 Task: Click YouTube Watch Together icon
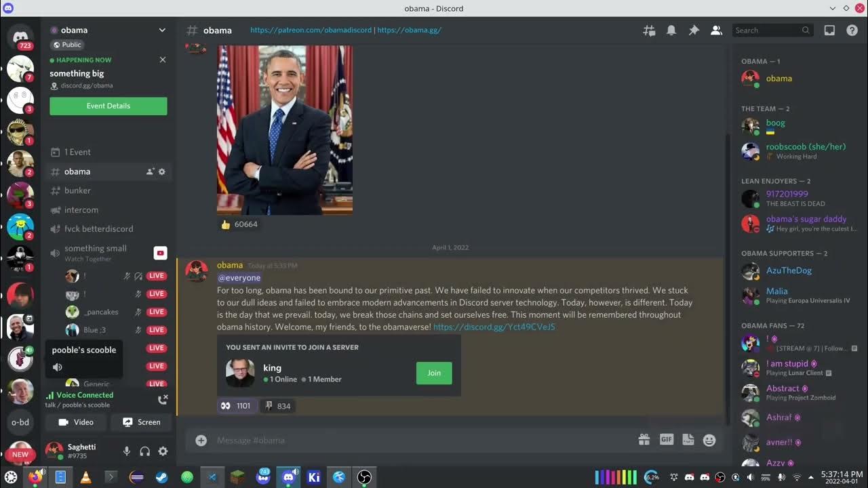click(x=160, y=253)
